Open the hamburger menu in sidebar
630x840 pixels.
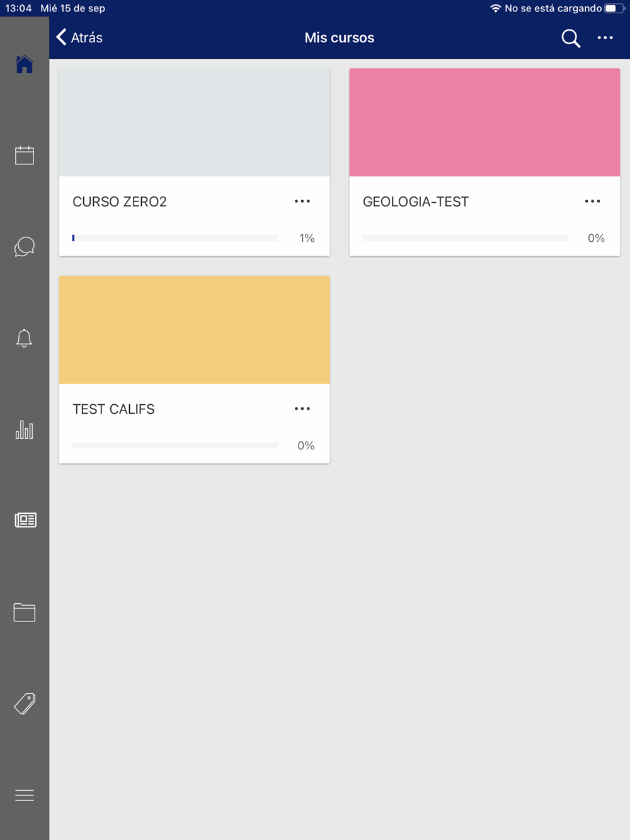25,795
